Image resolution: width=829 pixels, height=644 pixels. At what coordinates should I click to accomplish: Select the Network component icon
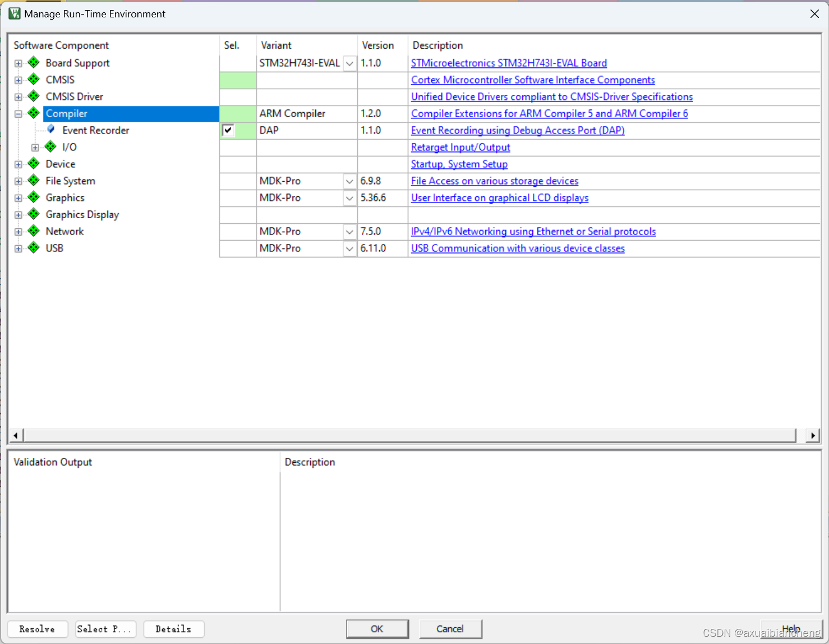(x=34, y=231)
